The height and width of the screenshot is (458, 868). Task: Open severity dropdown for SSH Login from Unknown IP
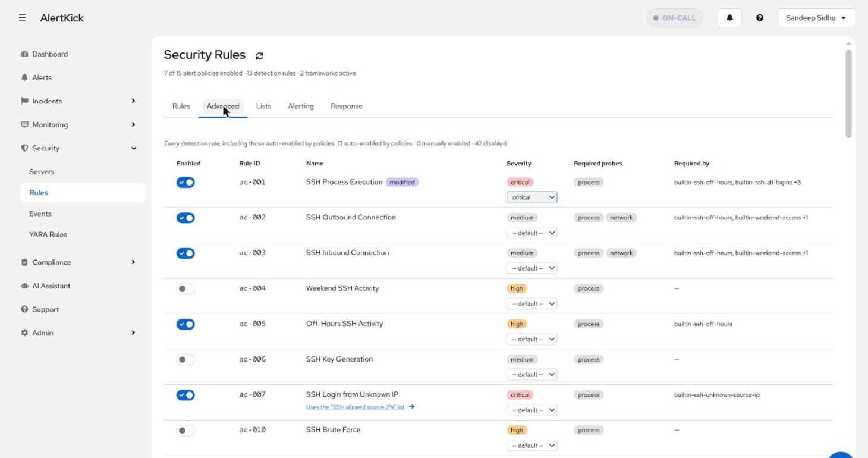(x=532, y=410)
